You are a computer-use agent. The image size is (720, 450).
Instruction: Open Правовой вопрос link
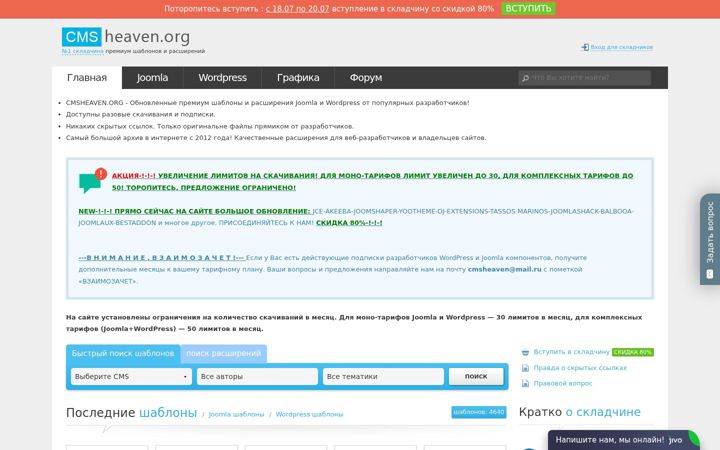(x=563, y=383)
